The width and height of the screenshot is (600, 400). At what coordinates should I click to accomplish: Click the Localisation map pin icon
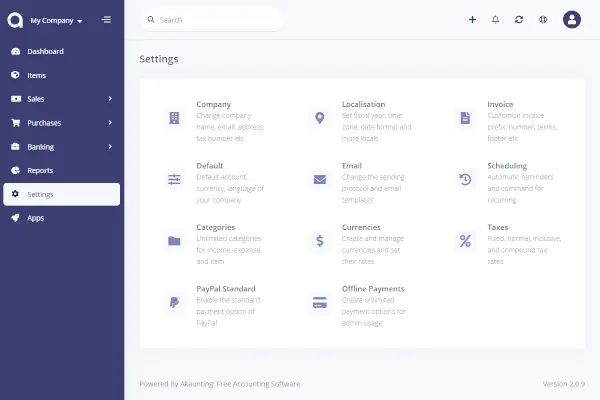(320, 118)
